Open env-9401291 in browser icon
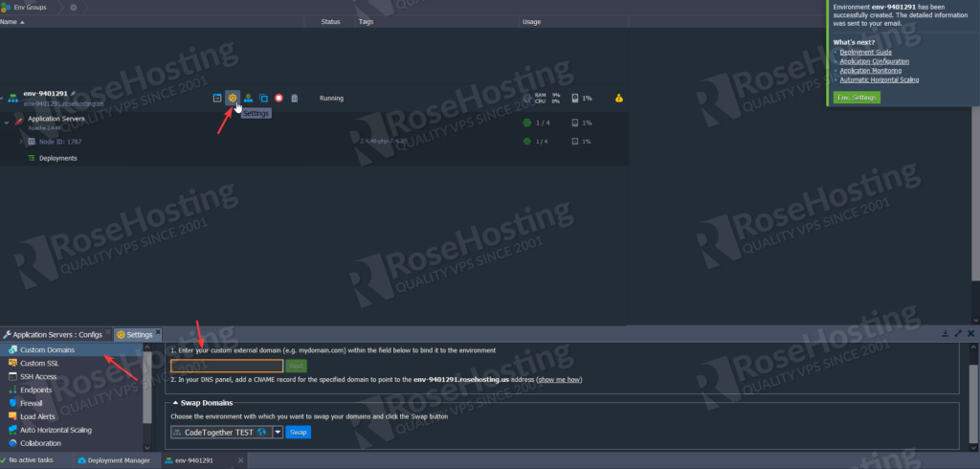 point(217,99)
